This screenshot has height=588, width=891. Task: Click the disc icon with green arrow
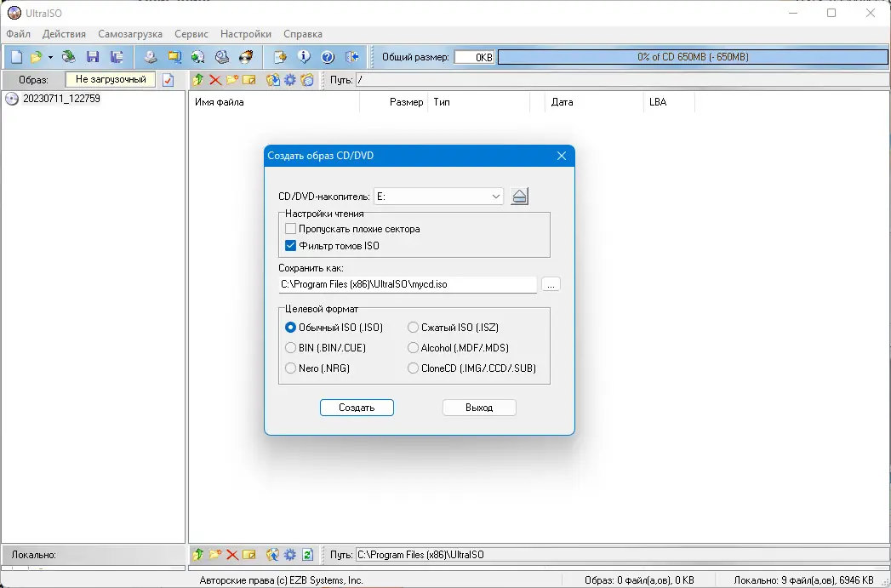click(197, 57)
